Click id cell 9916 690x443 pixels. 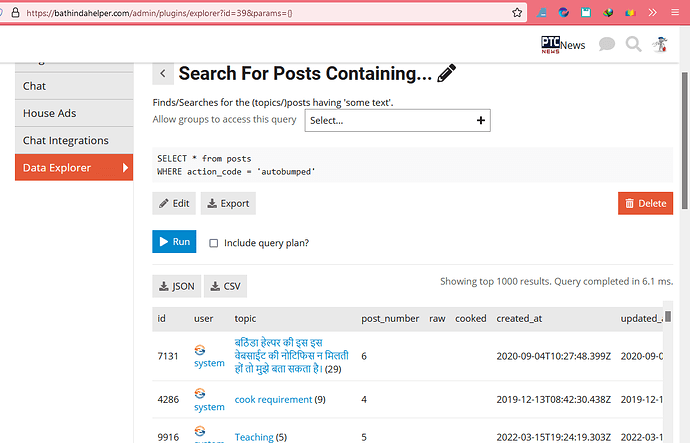(x=168, y=437)
